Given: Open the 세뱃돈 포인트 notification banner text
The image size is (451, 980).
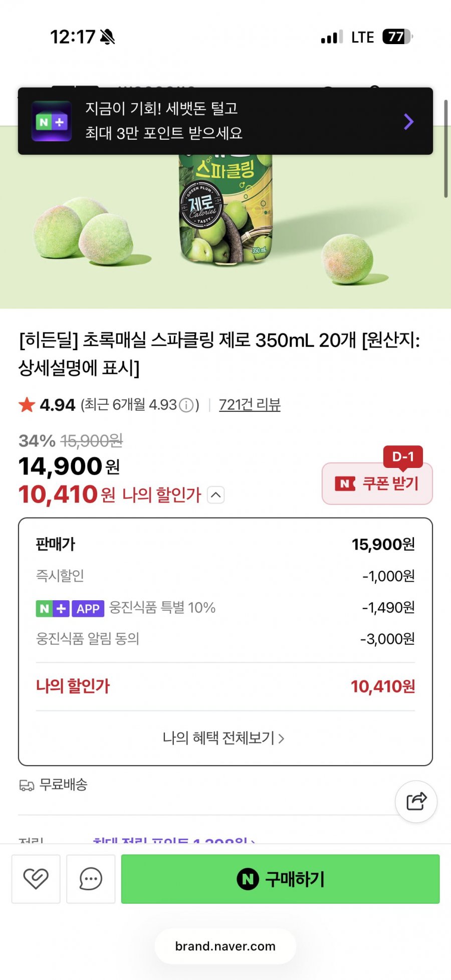Looking at the screenshot, I should (164, 121).
